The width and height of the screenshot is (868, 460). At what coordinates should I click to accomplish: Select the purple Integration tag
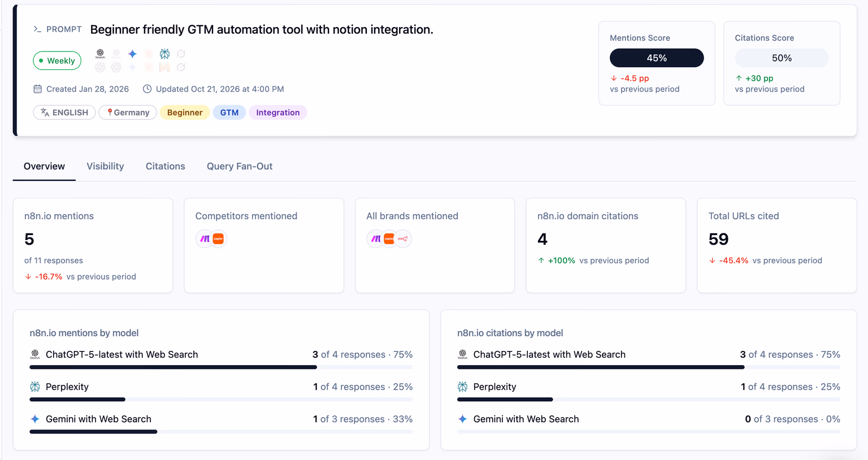coord(278,112)
